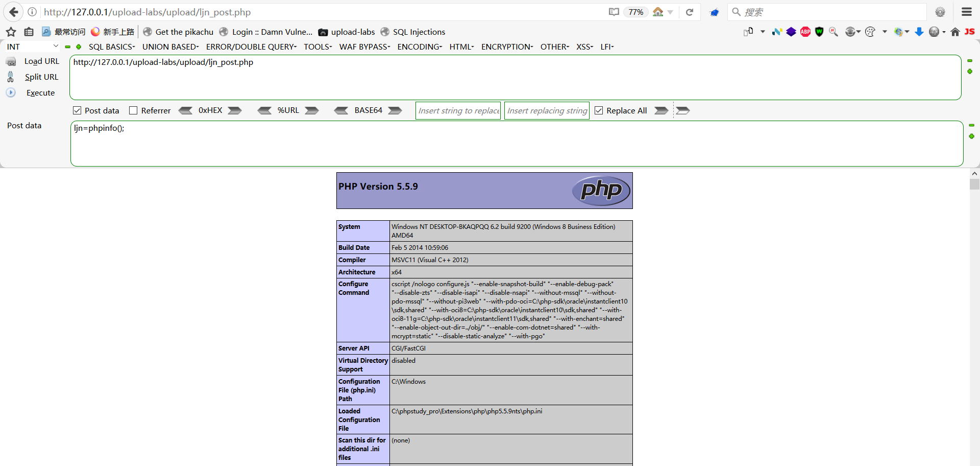The width and height of the screenshot is (980, 466).
Task: Open the WAF BYPASS menu
Action: pos(365,46)
